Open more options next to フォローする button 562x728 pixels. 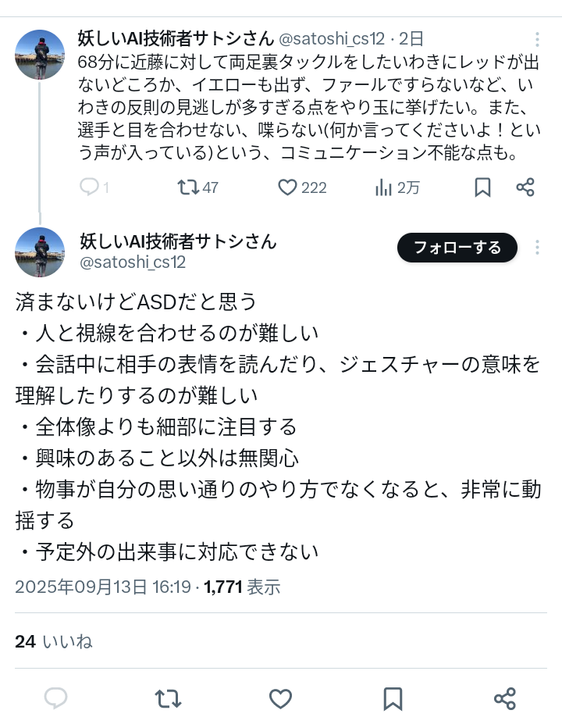point(537,248)
